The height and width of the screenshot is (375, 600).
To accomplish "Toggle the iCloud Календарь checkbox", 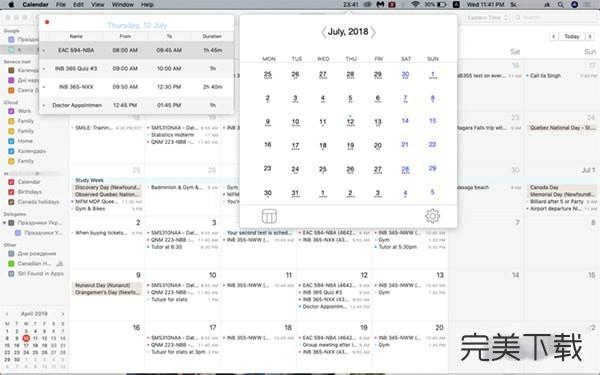I will 11,151.
